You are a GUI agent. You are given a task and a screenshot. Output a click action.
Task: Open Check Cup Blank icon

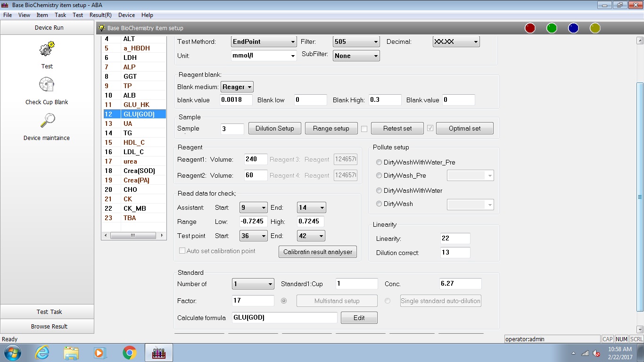pyautogui.click(x=47, y=85)
